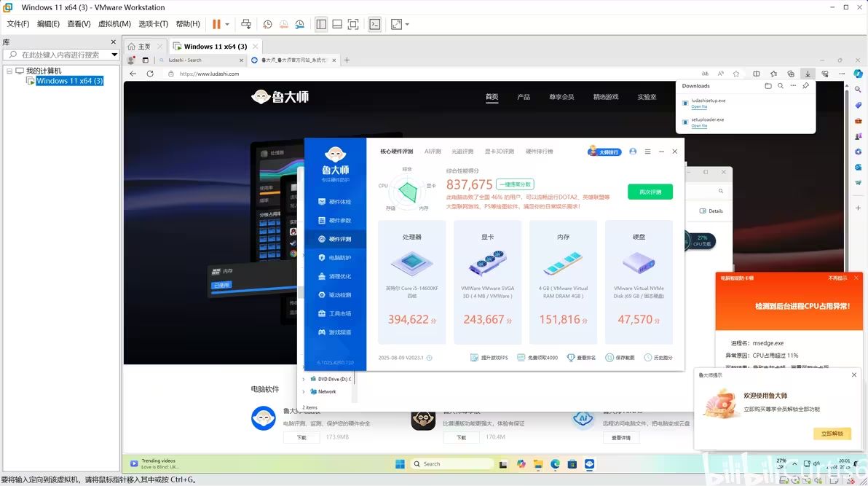868x486 pixels.
Task: Expand the library search dropdown arrow
Action: [x=114, y=55]
